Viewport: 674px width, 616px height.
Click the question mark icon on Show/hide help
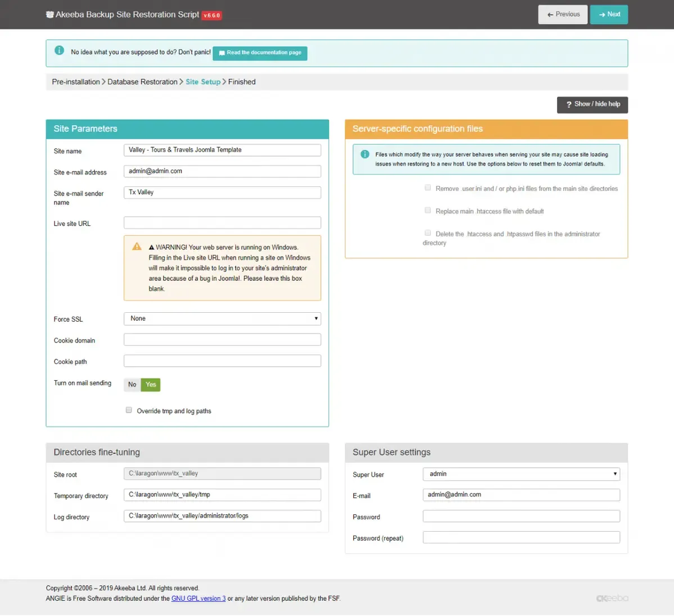569,104
